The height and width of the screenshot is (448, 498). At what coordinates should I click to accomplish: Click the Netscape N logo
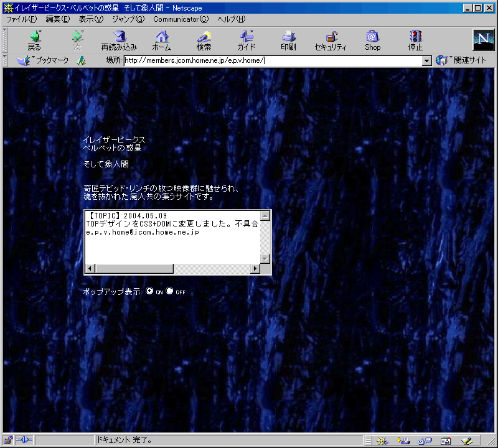click(x=483, y=40)
